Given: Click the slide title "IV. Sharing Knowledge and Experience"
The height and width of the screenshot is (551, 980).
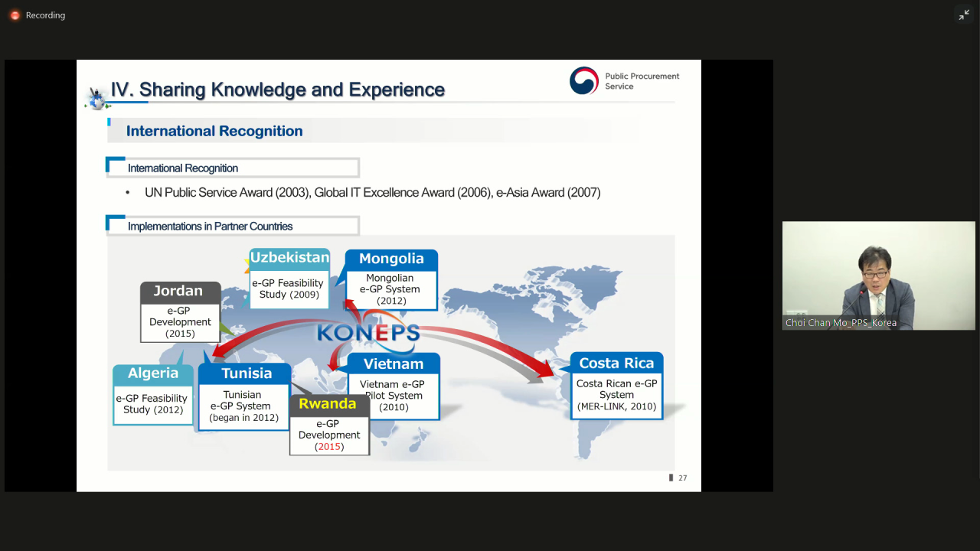Looking at the screenshot, I should point(278,90).
